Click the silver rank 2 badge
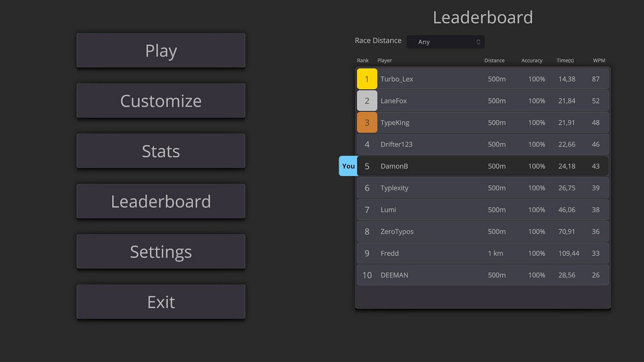The width and height of the screenshot is (644, 362). pos(367,101)
